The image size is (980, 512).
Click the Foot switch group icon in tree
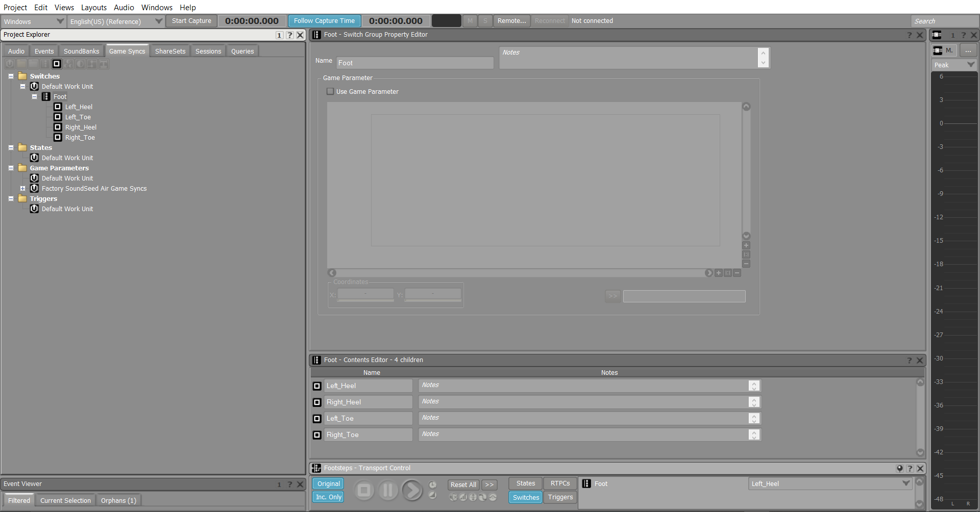pos(46,96)
